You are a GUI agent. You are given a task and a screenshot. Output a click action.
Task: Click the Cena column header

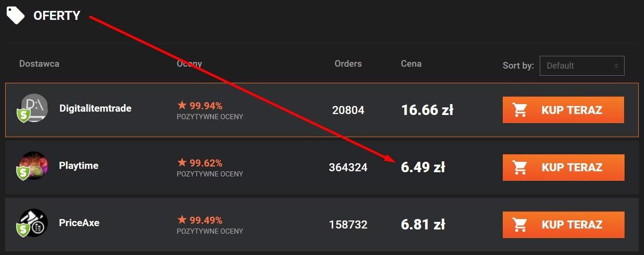tap(411, 63)
